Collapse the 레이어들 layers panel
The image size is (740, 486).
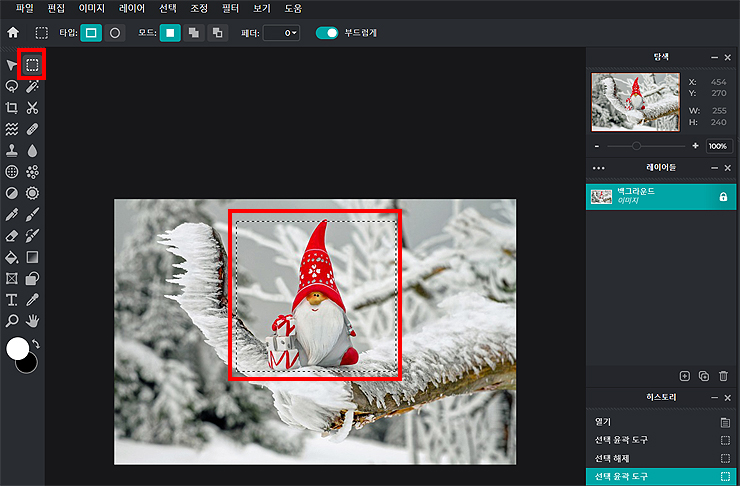[x=715, y=168]
